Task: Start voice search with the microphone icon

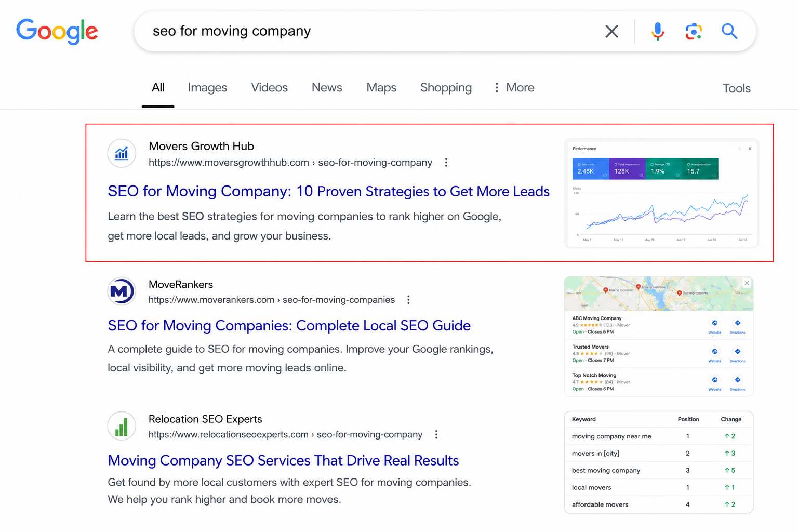Action: 658,32
